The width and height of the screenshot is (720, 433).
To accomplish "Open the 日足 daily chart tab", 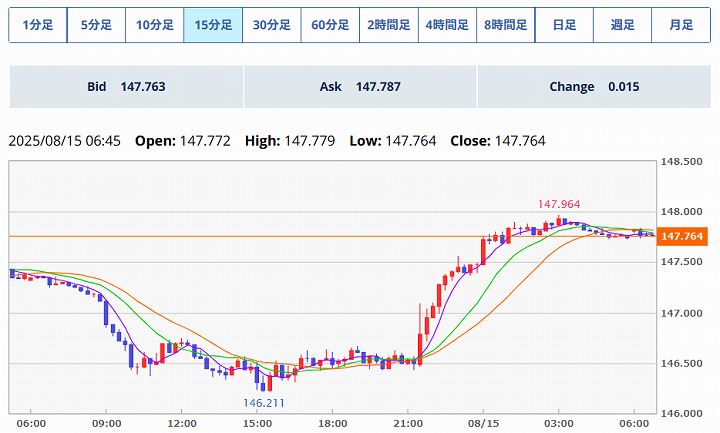I will [564, 25].
